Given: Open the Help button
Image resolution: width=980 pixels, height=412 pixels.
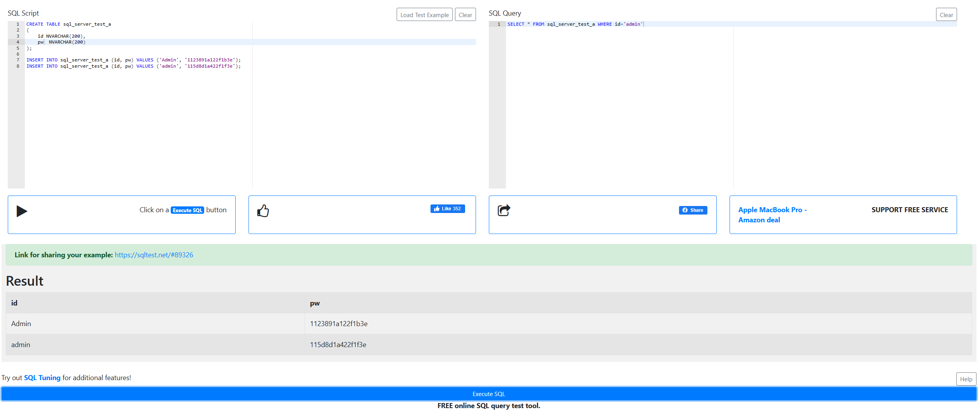Looking at the screenshot, I should point(966,379).
